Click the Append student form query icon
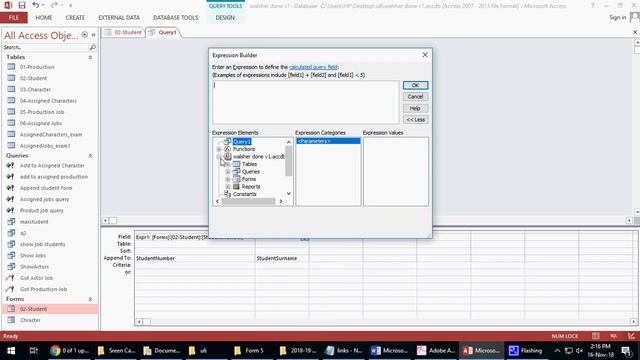This screenshot has height=360, width=640. pos(11,188)
